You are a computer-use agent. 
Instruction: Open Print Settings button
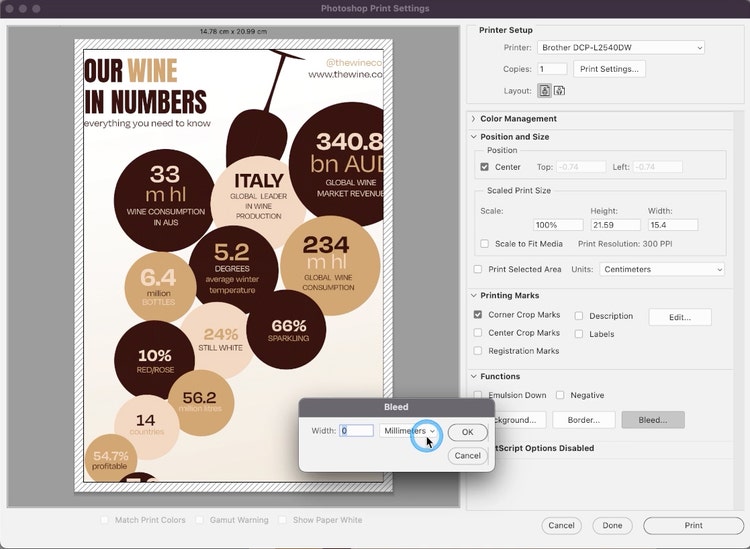(x=609, y=69)
